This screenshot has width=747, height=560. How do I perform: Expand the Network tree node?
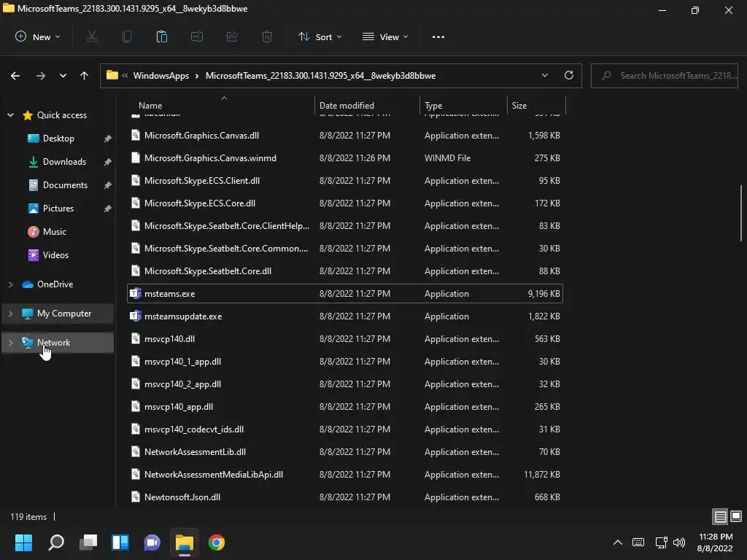[10, 343]
